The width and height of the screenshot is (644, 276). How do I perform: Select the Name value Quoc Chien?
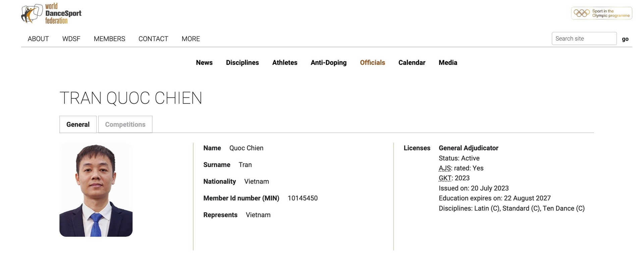[x=246, y=148]
